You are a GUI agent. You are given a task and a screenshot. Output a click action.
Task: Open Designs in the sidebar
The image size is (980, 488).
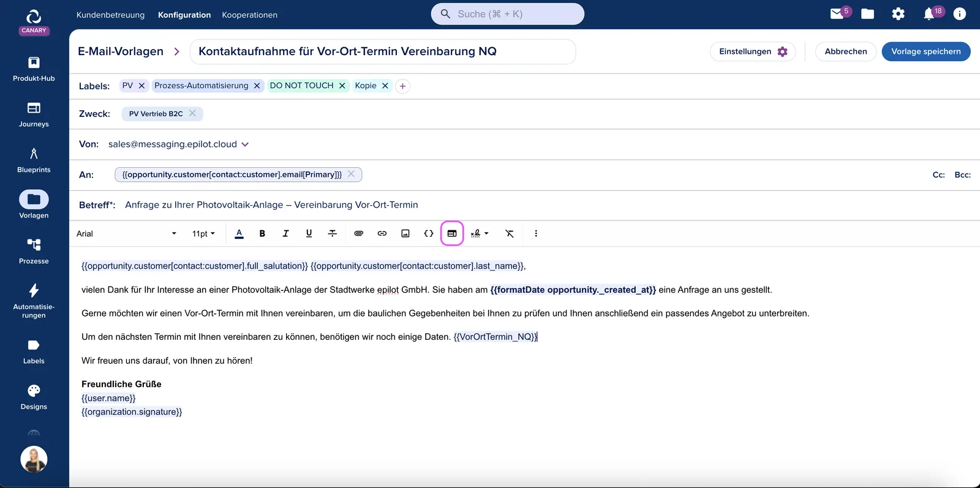34,397
